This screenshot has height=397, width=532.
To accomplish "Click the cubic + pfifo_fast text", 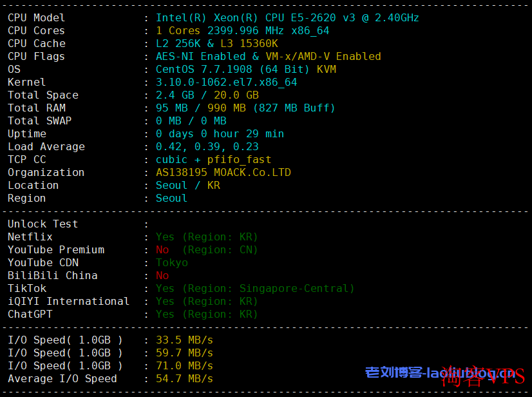I will (213, 160).
